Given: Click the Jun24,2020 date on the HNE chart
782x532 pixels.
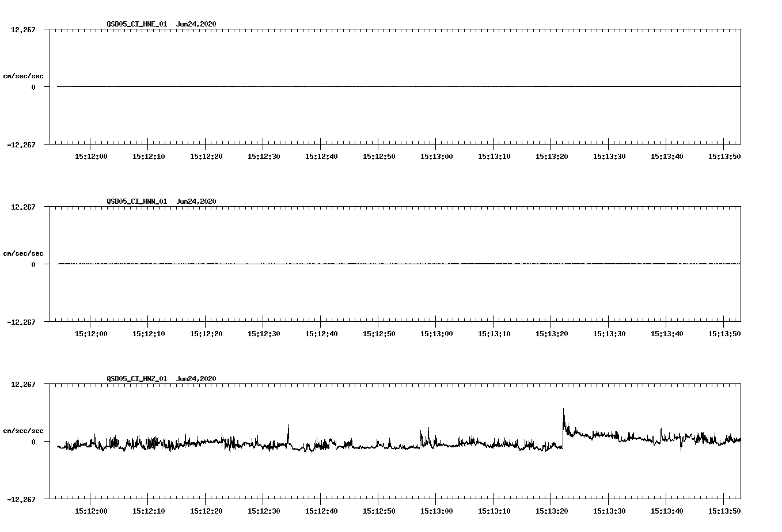Looking at the screenshot, I should [x=196, y=24].
